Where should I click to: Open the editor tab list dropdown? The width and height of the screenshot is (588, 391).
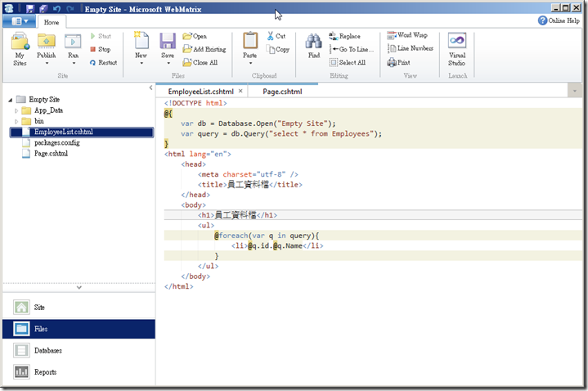[x=575, y=91]
